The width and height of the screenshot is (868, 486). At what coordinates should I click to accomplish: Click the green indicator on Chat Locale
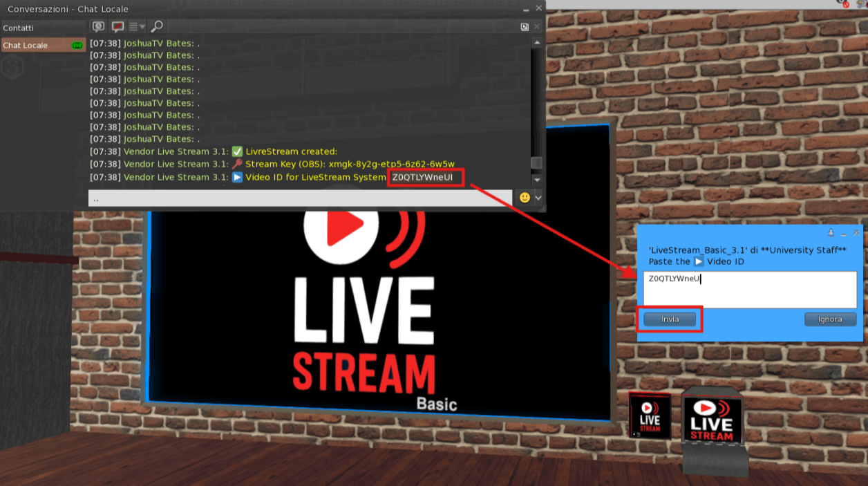(77, 46)
